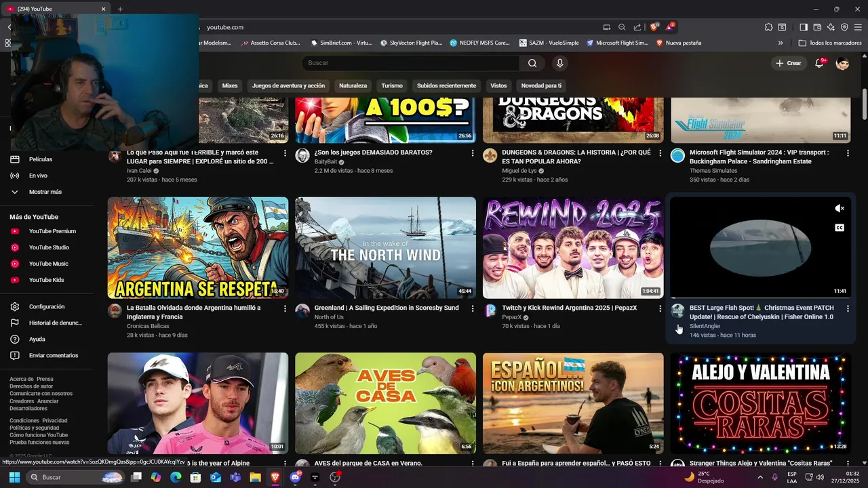Open YouTube Kids sidebar link
The width and height of the screenshot is (868, 488).
point(46,280)
